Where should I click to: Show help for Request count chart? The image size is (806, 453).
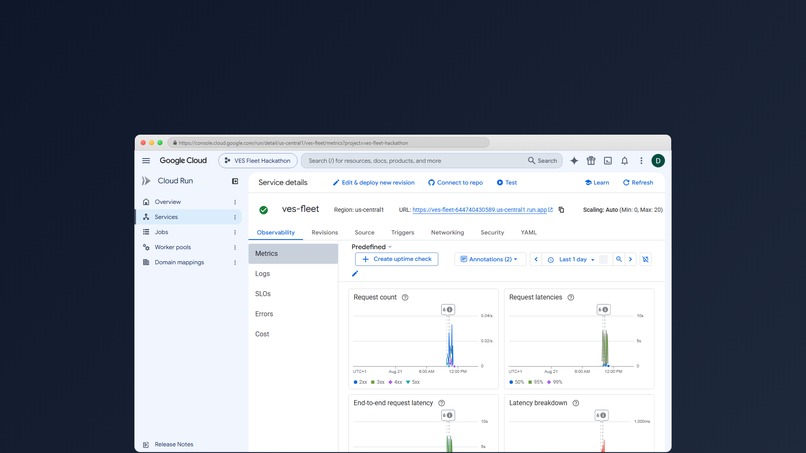tap(405, 297)
